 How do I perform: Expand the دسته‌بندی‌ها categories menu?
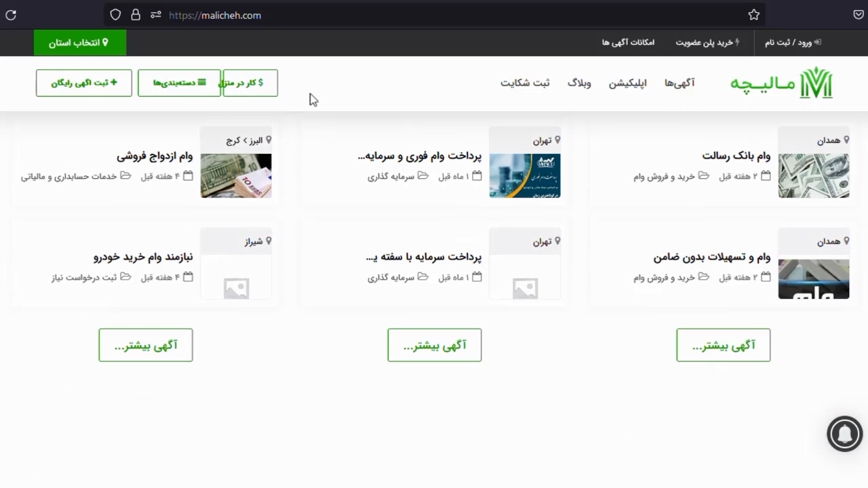pos(179,83)
